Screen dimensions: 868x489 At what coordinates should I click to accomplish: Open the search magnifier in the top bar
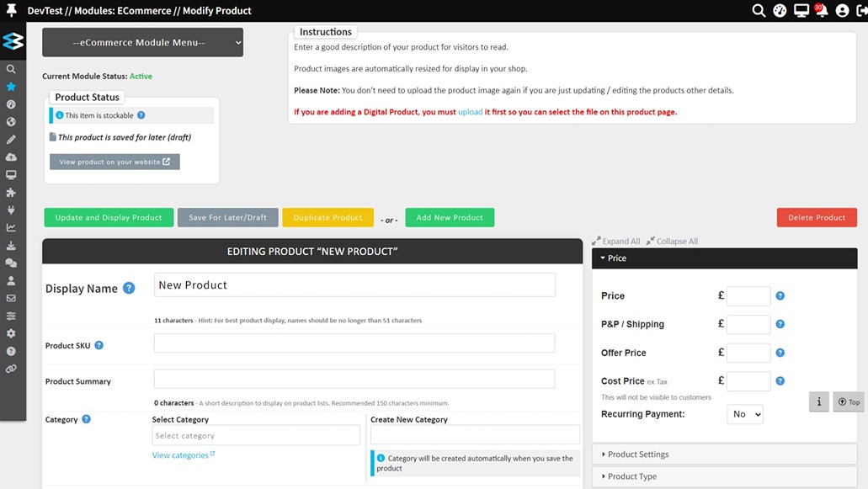(x=759, y=11)
